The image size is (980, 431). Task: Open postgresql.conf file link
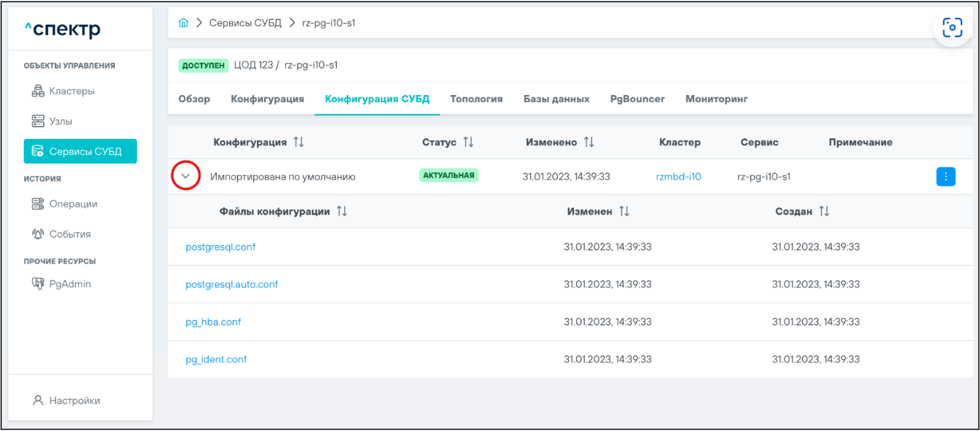coord(220,247)
